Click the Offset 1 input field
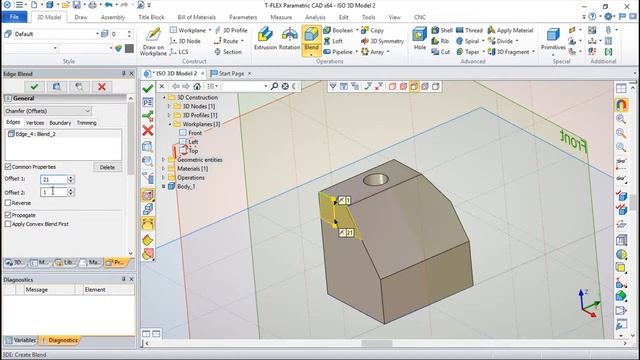 tap(54, 180)
